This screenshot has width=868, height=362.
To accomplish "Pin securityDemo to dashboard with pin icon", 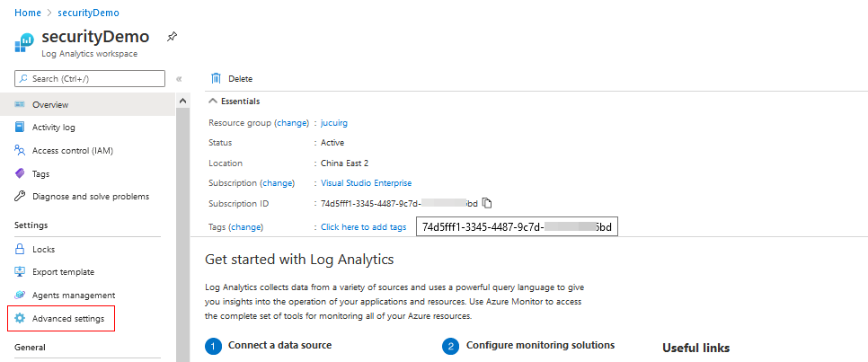I will [x=173, y=37].
